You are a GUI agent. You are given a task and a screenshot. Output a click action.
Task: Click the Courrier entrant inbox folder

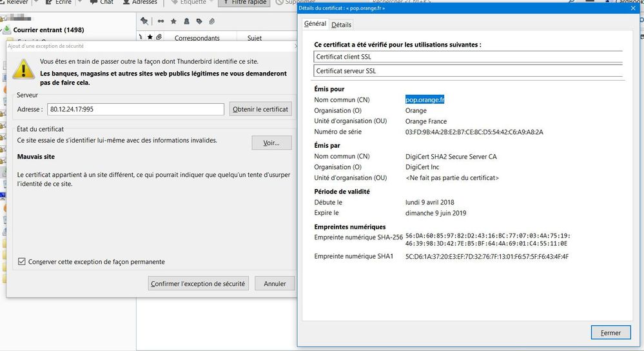[x=48, y=30]
